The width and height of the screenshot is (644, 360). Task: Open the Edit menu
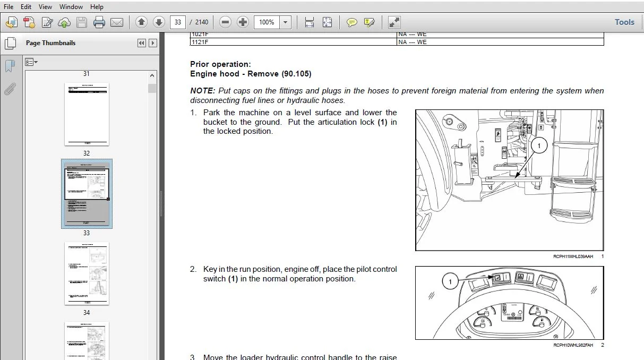tap(26, 6)
